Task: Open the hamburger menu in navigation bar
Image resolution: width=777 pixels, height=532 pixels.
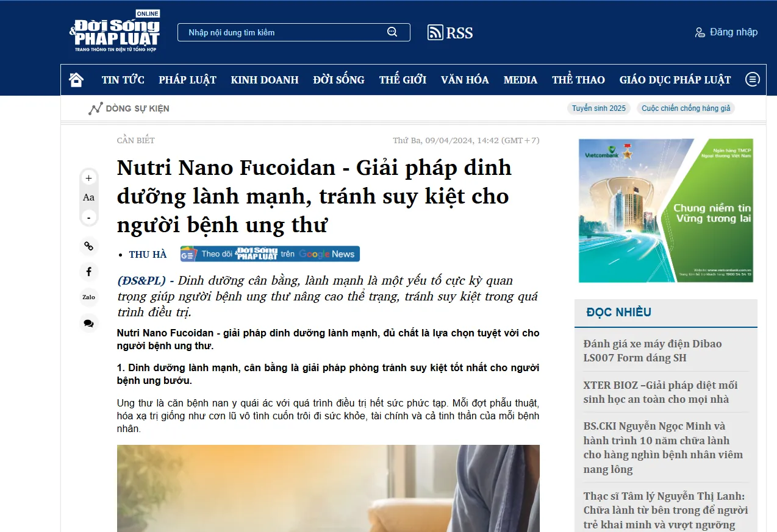Action: (753, 79)
